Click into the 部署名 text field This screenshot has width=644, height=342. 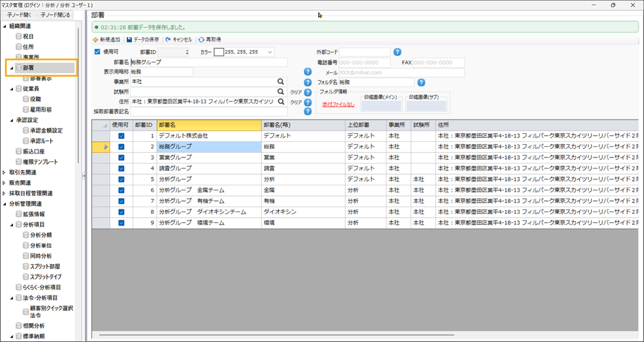(x=208, y=62)
